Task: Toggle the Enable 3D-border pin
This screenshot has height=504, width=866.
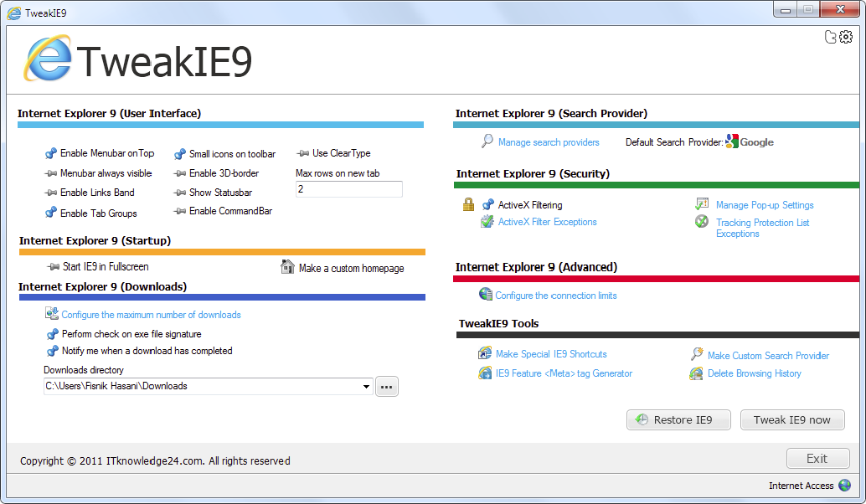Action: pyautogui.click(x=179, y=173)
